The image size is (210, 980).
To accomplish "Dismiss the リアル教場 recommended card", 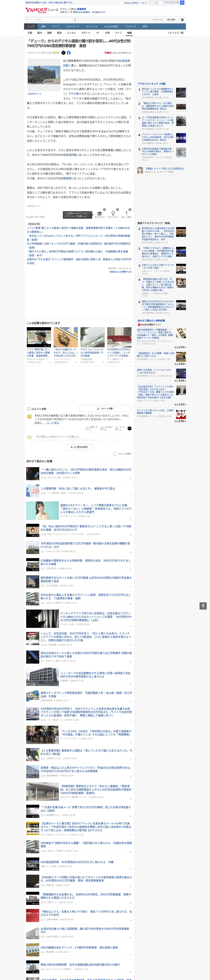I will point(50,363).
